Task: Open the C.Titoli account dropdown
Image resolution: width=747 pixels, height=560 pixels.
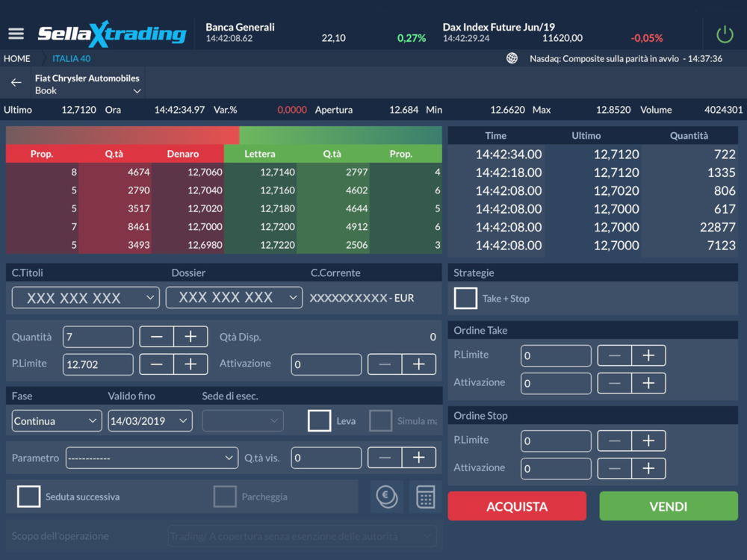Action: [x=86, y=298]
